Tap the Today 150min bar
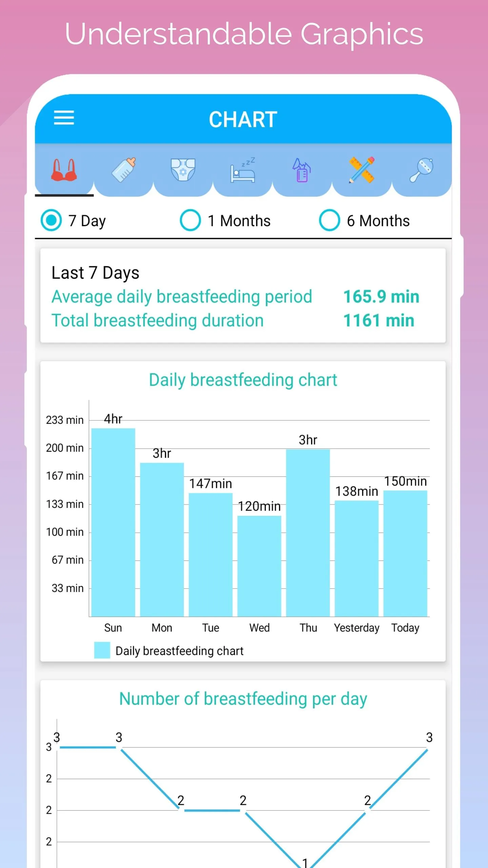 (405, 553)
